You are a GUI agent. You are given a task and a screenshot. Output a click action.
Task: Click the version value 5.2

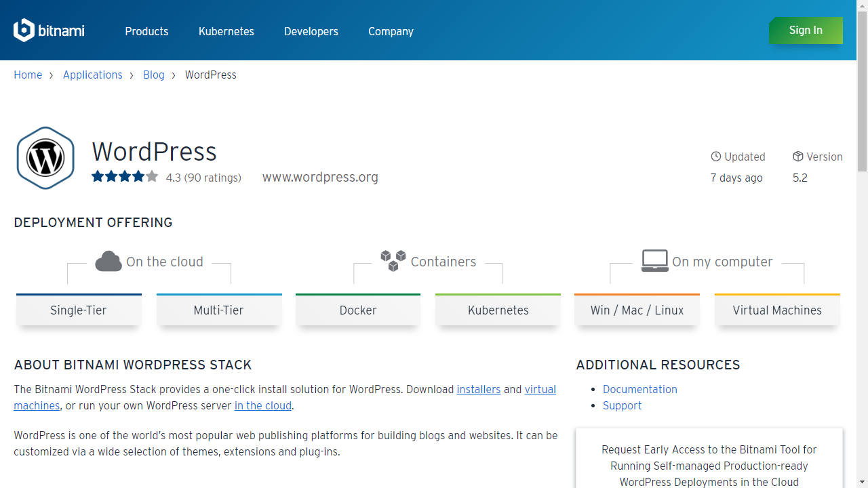pyautogui.click(x=800, y=178)
